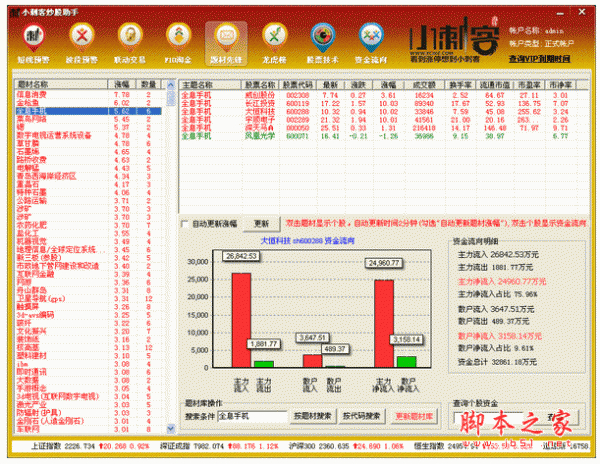Open the 龙虎榜 icon
Image resolution: width=600 pixels, height=464 pixels.
coord(274,43)
